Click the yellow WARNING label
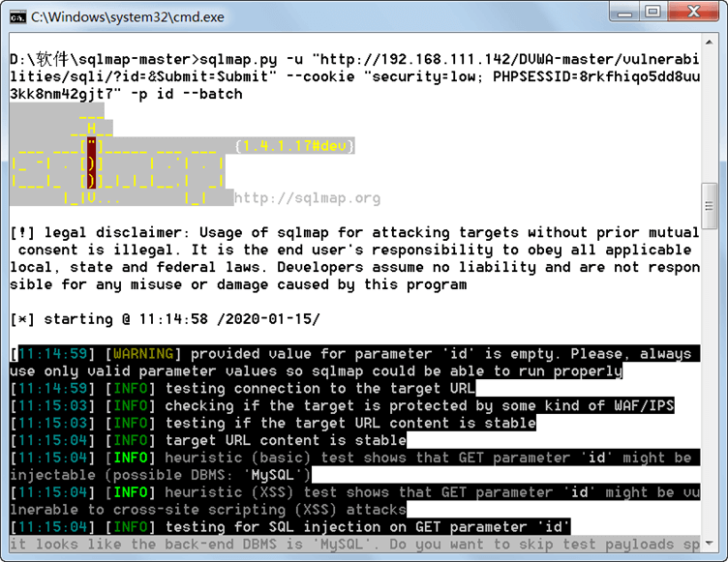Image resolution: width=728 pixels, height=562 pixels. pos(143,354)
